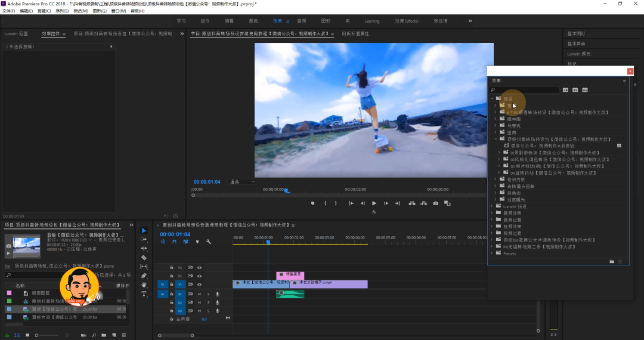This screenshot has width=644, height=340.
Task: Expand the 视频效果 folder
Action: 492,226
